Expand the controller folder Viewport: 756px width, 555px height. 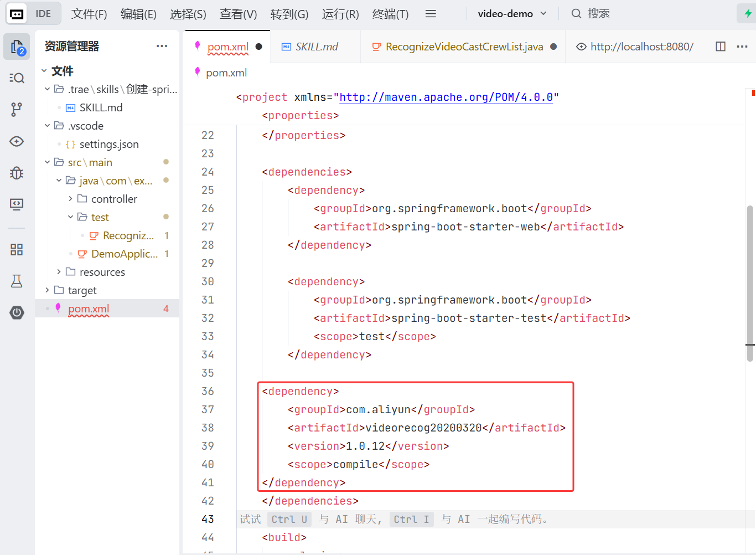(70, 199)
